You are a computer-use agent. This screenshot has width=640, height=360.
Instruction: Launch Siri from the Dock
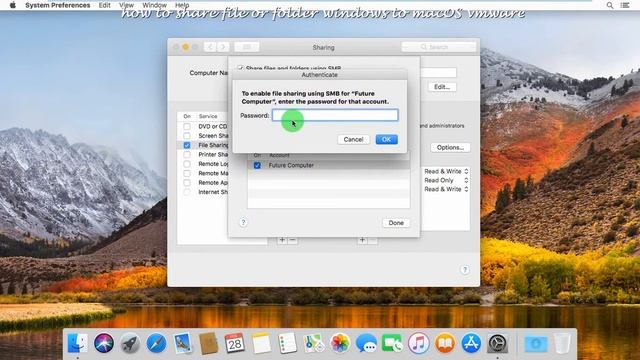coord(104,343)
